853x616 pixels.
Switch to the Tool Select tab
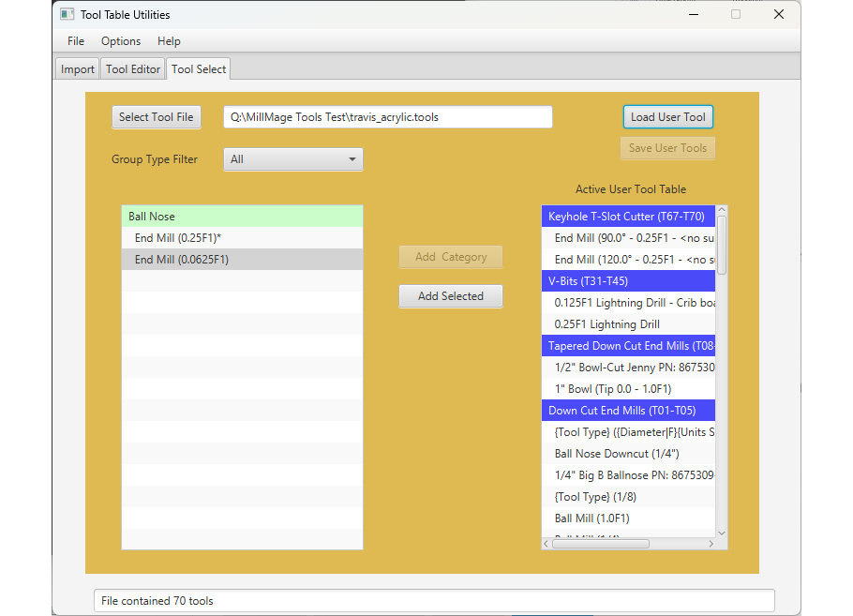(x=198, y=68)
